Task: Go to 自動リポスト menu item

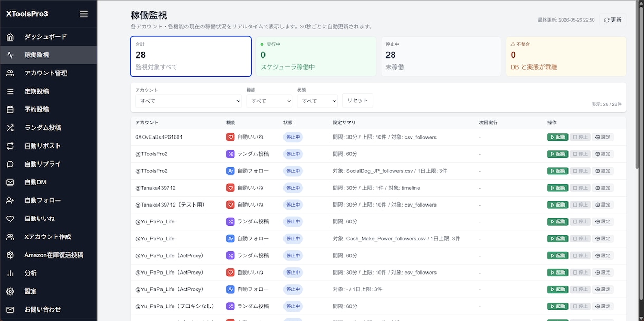Action: (x=48, y=146)
